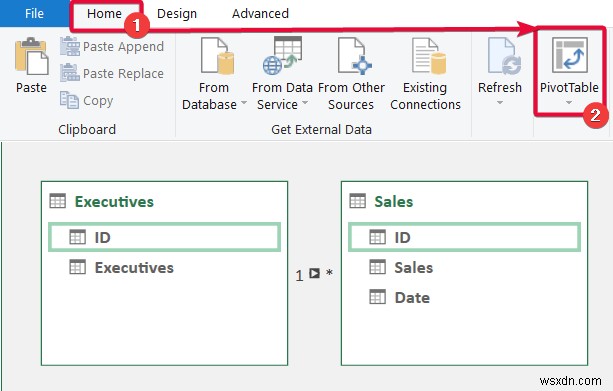Viewport: 613px width, 391px height.
Task: Click the Sales table title
Action: (393, 202)
